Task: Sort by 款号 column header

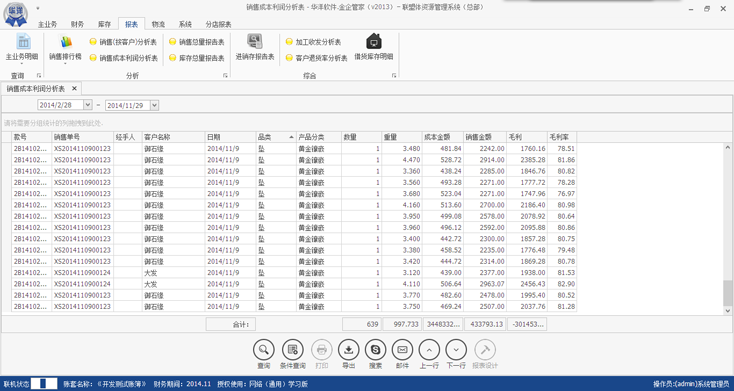Action: [31, 137]
